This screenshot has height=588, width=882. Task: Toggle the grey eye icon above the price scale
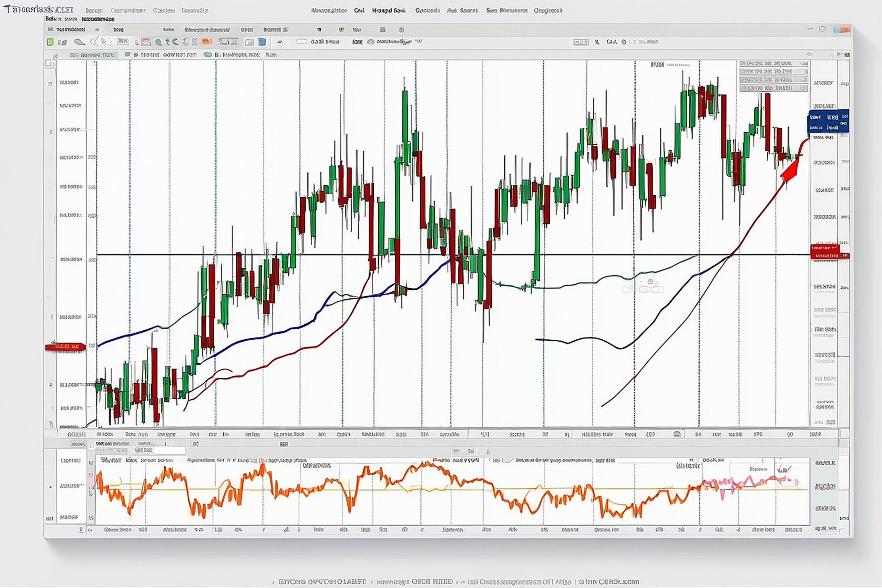pyautogui.click(x=809, y=55)
